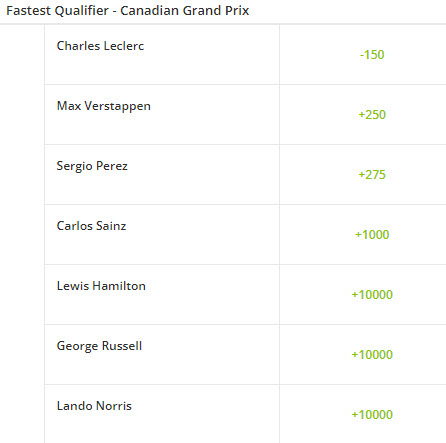Select Sergio Perez +275 odds
Image resolution: width=446 pixels, height=443 pixels.
(x=372, y=175)
